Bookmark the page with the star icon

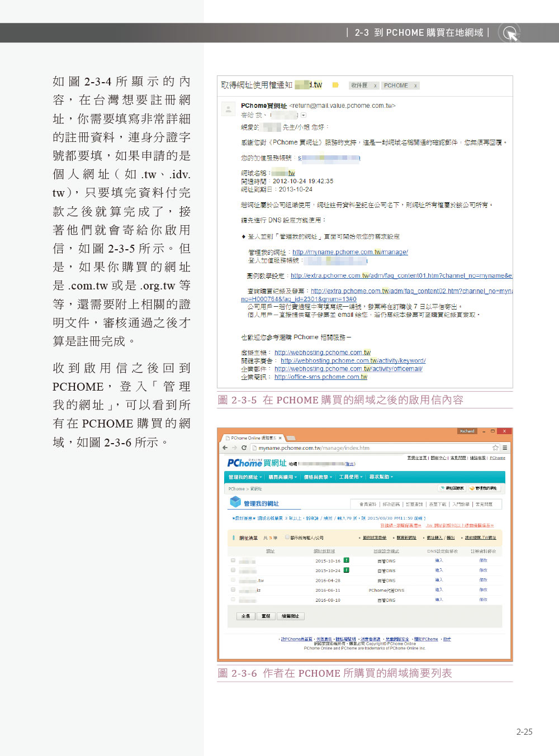(x=495, y=448)
